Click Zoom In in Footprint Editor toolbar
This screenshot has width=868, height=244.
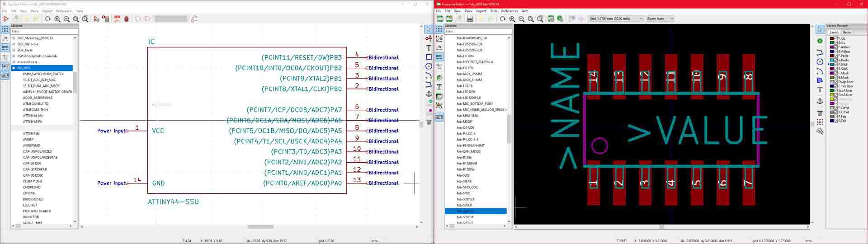tap(512, 19)
